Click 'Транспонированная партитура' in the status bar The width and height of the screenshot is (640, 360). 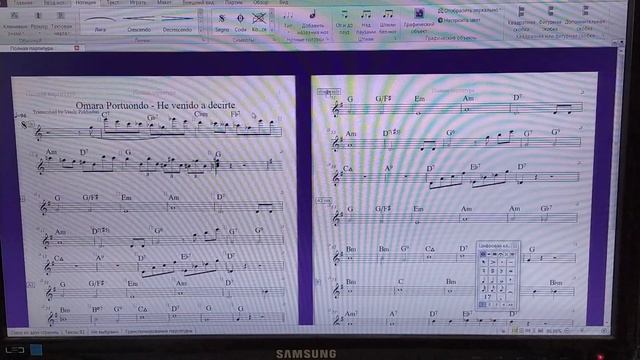pos(158,331)
